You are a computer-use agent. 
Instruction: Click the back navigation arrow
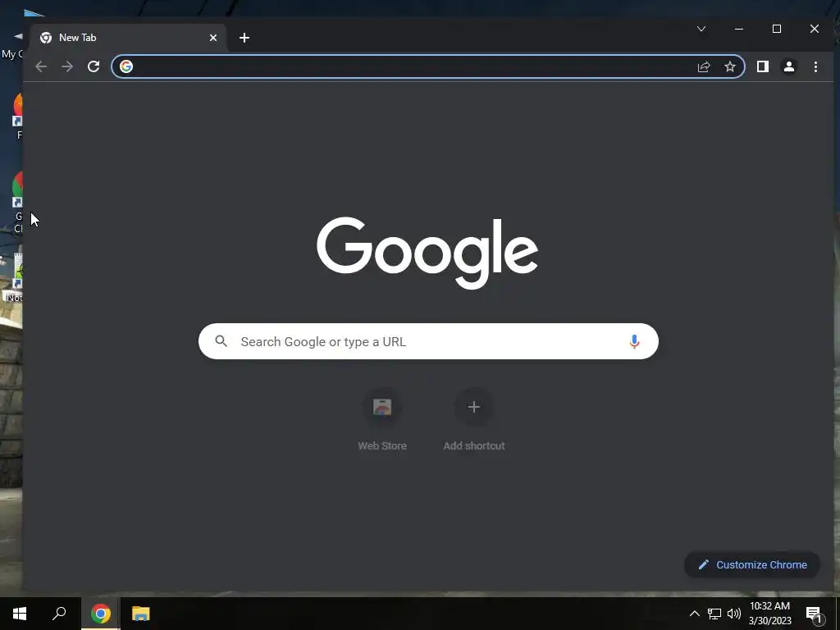41,66
